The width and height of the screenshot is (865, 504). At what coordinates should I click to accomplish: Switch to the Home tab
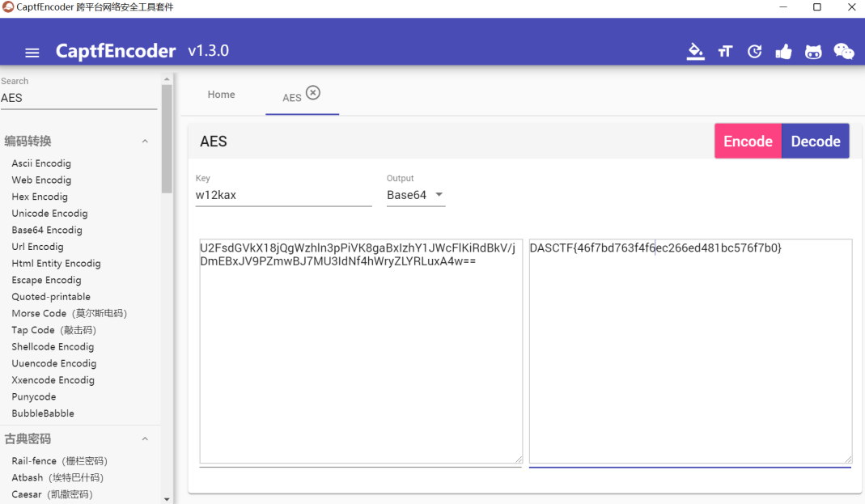click(x=221, y=95)
